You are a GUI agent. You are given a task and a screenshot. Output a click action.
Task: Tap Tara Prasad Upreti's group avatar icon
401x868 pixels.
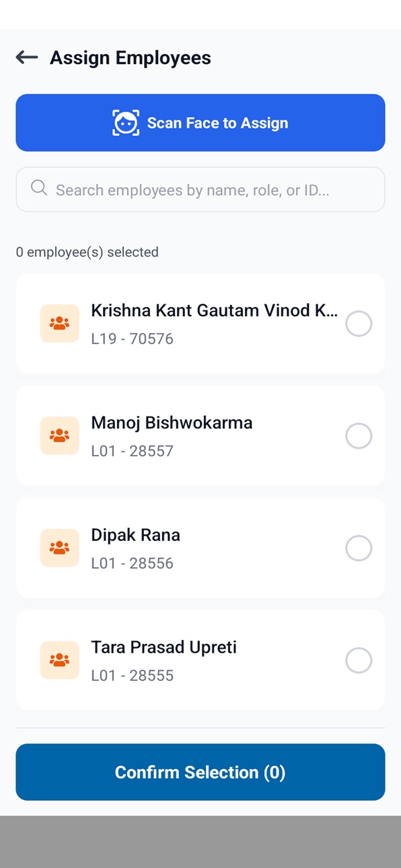pos(60,661)
